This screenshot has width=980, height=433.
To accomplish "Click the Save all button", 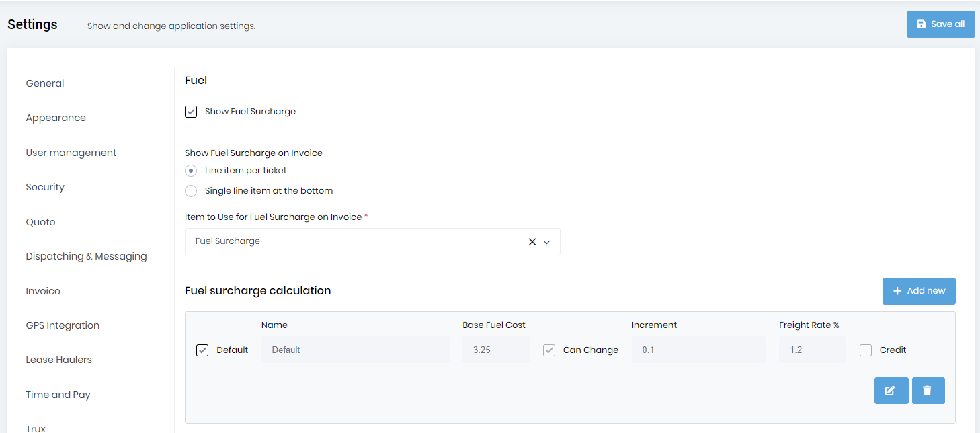I will coord(940,24).
